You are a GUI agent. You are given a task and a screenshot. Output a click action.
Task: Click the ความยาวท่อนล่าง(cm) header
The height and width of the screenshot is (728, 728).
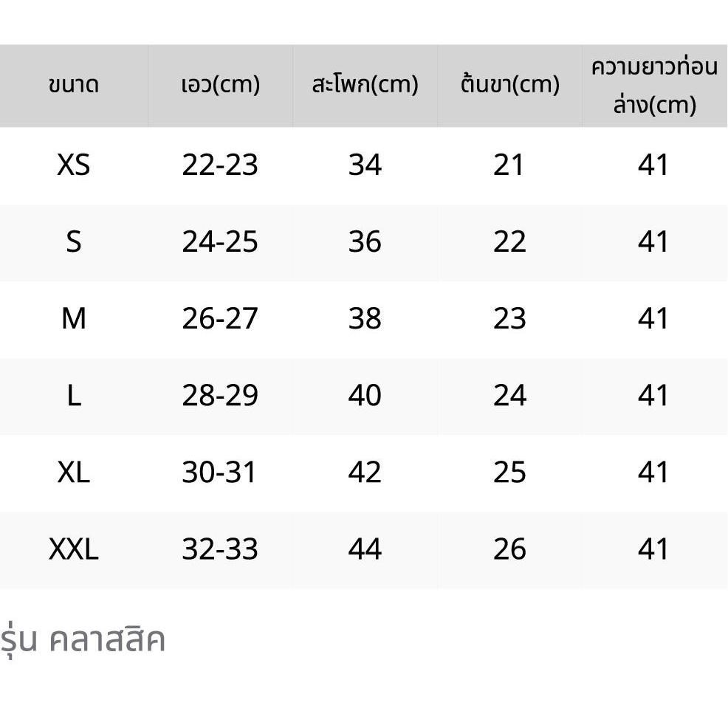point(654,86)
